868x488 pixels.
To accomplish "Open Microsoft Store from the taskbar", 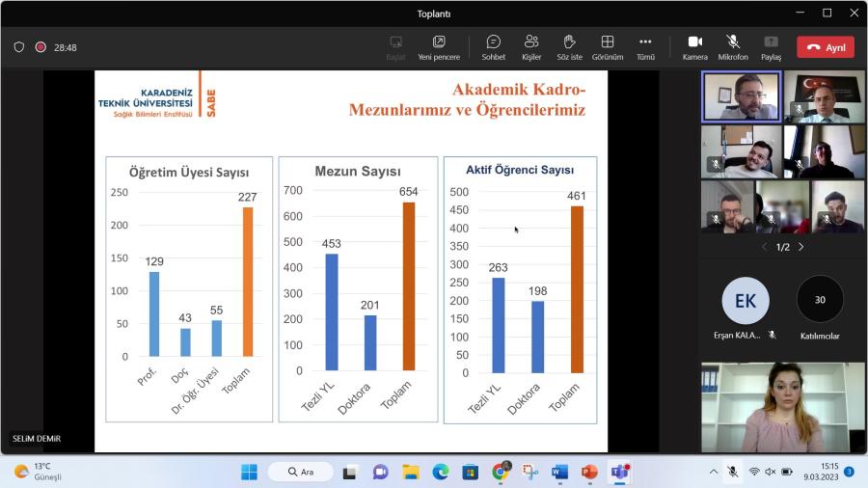I will point(471,473).
